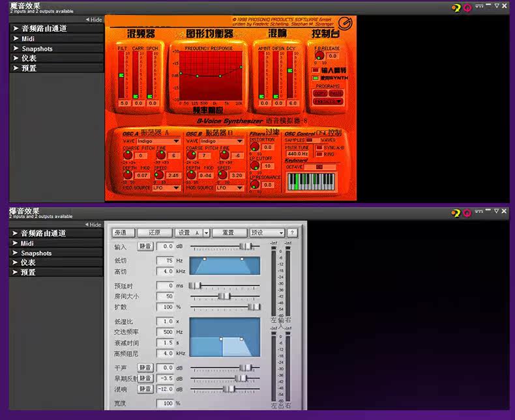The width and height of the screenshot is (515, 420).
Task: Mute the 干声 dry signal
Action: [x=145, y=367]
